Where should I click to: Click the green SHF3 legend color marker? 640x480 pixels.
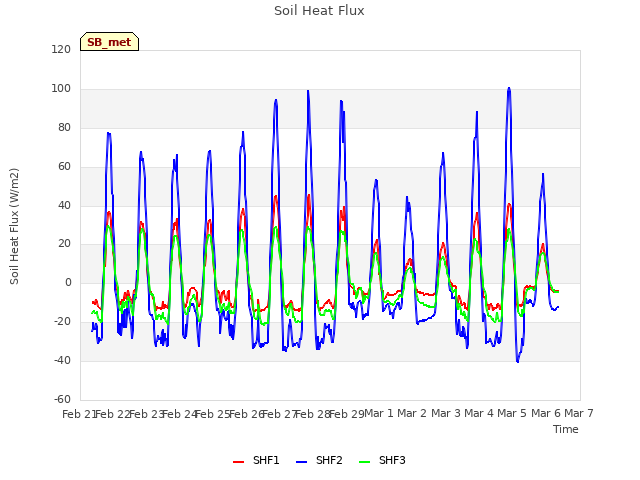point(364,462)
